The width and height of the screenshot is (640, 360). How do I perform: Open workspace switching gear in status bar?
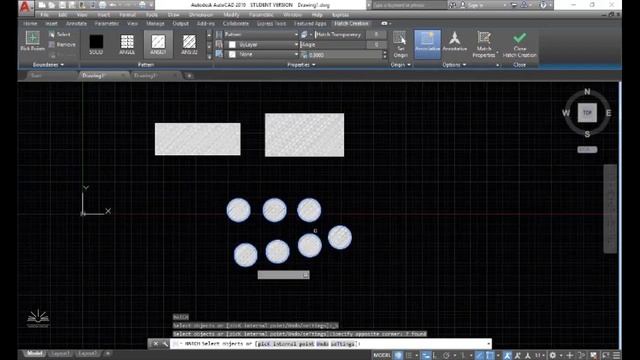tap(553, 355)
